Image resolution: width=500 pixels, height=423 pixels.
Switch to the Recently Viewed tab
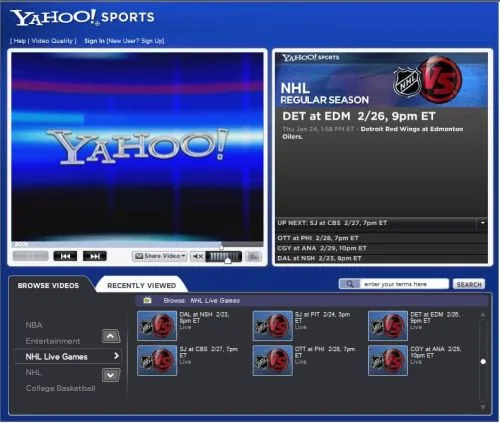pyautogui.click(x=141, y=285)
